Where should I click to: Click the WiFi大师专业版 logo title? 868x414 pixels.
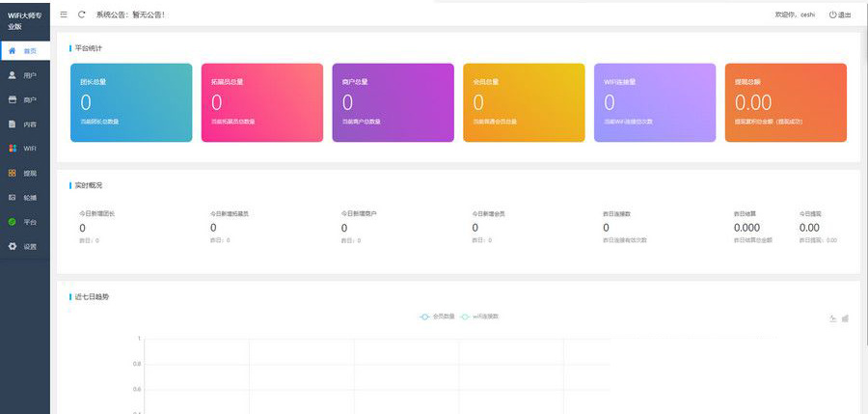coord(25,20)
